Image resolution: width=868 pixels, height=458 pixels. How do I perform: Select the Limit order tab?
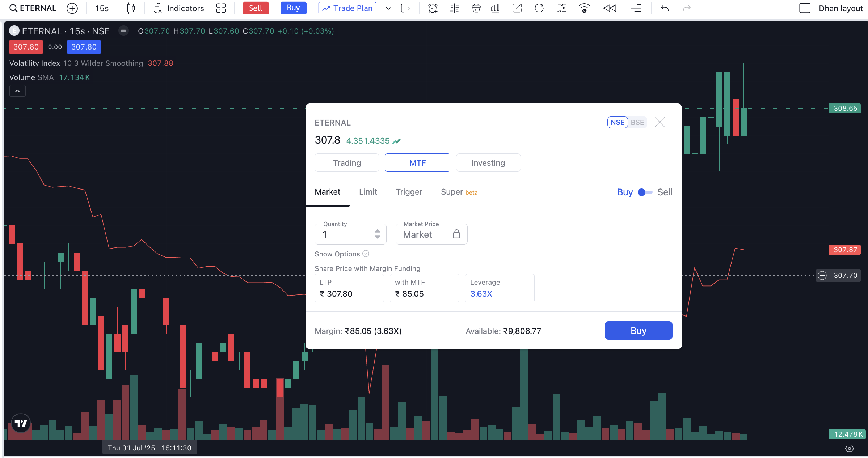point(368,192)
